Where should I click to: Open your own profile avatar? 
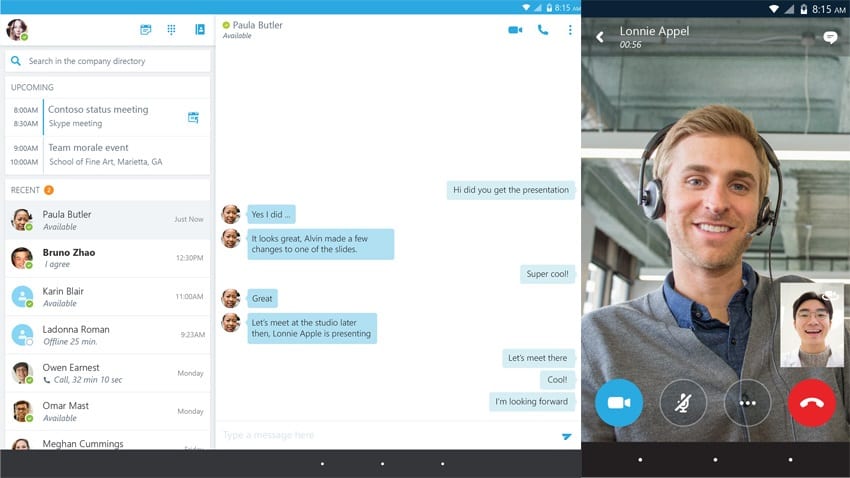pyautogui.click(x=17, y=29)
